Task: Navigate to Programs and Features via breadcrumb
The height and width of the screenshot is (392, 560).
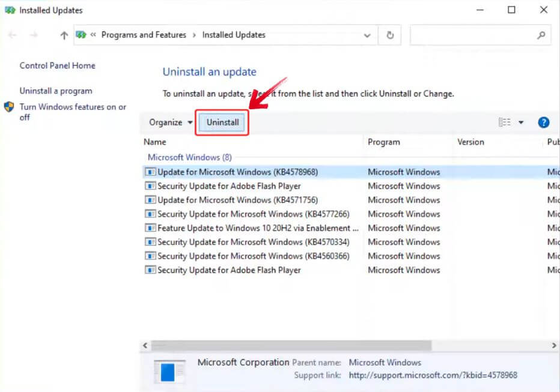Action: coord(144,35)
